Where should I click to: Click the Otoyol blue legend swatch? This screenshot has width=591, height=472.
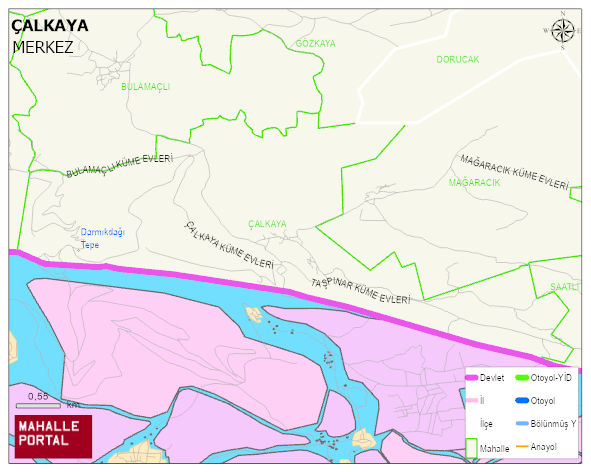tap(522, 400)
